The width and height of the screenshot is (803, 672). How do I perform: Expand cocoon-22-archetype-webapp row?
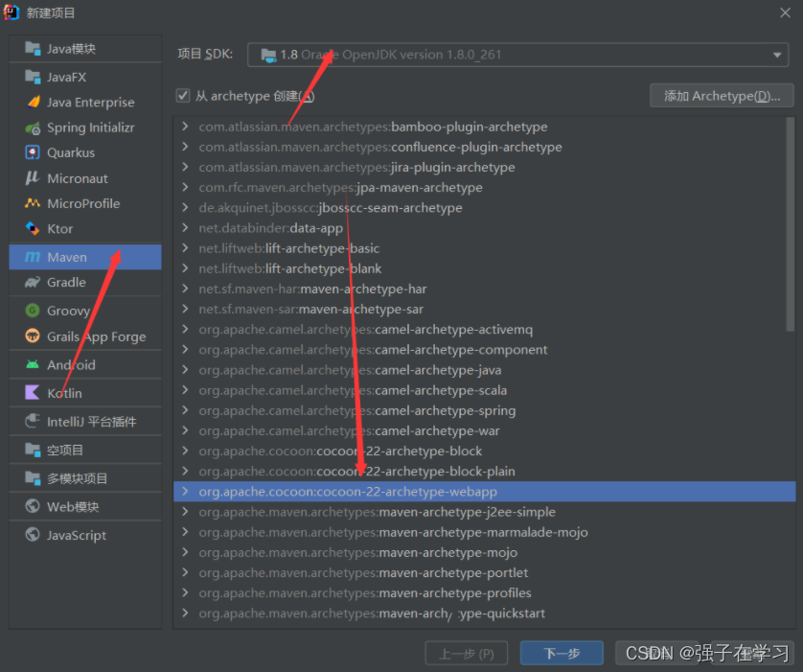(185, 491)
